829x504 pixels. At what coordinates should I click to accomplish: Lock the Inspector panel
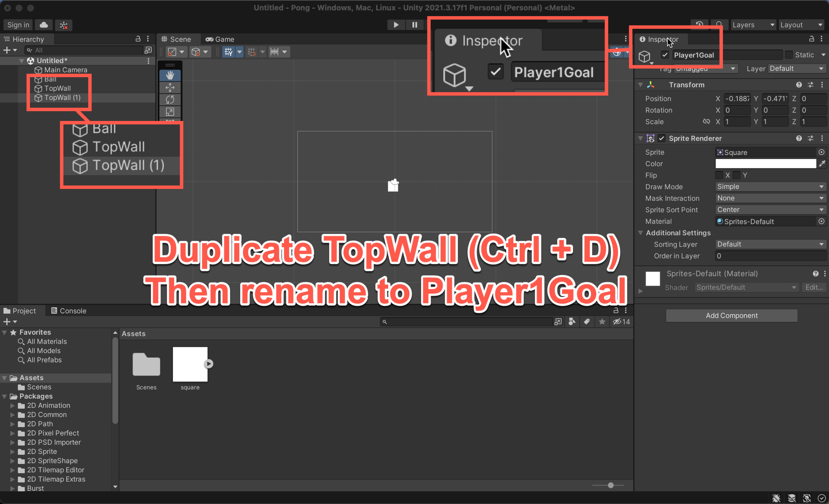(811, 39)
